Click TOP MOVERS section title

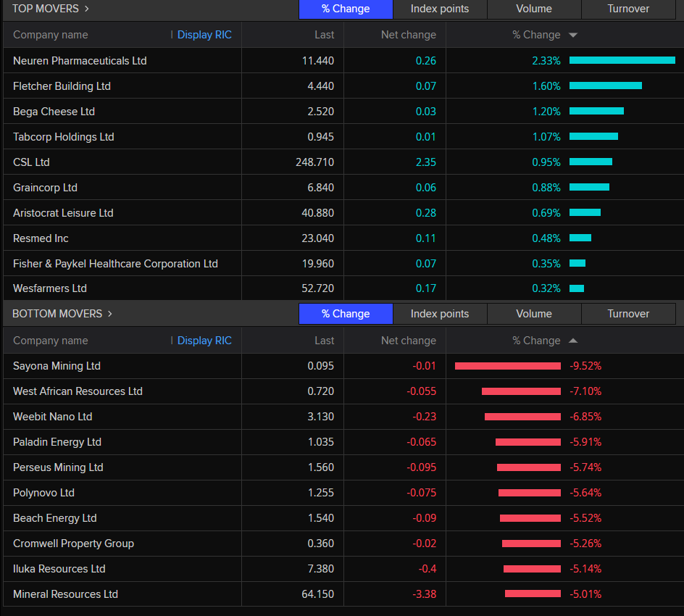pyautogui.click(x=46, y=9)
